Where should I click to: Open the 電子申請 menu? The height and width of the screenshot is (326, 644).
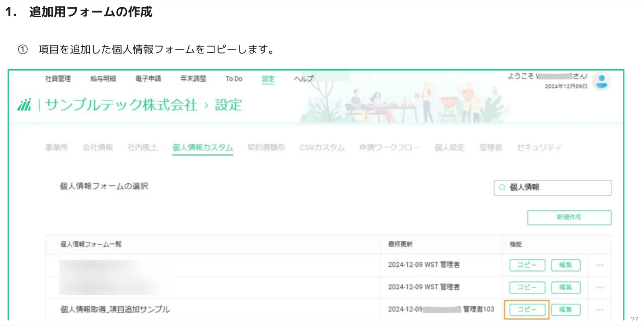coord(148,79)
